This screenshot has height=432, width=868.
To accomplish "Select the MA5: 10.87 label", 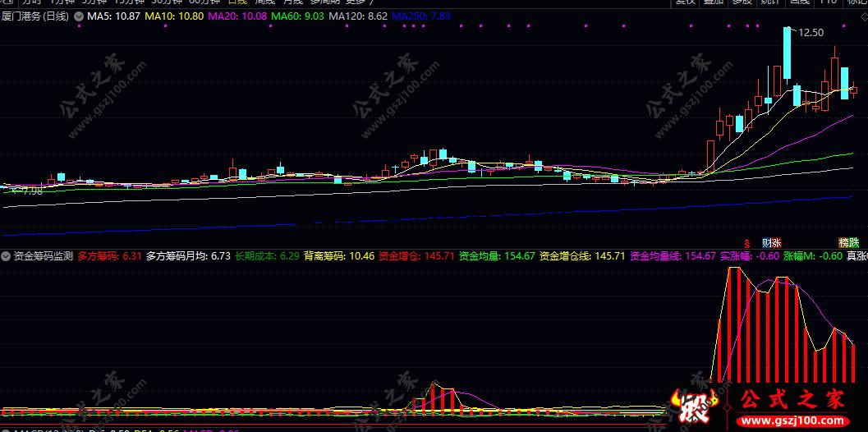I will (113, 16).
